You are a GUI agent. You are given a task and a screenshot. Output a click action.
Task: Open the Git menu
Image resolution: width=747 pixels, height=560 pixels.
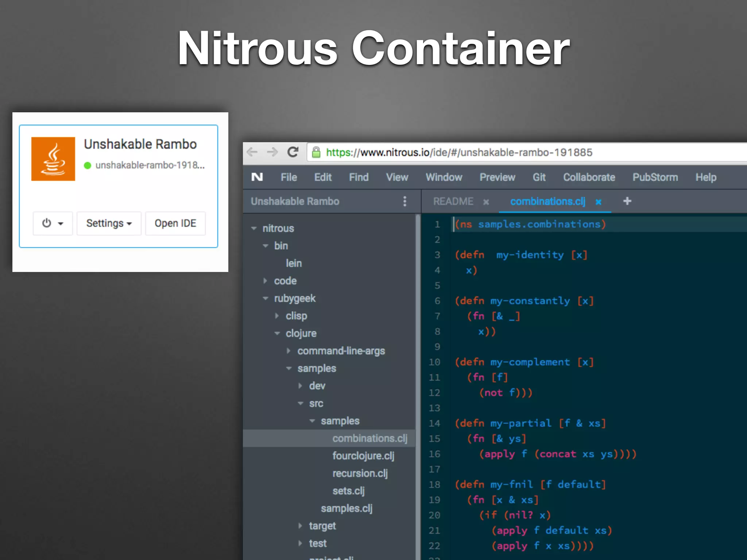click(539, 177)
